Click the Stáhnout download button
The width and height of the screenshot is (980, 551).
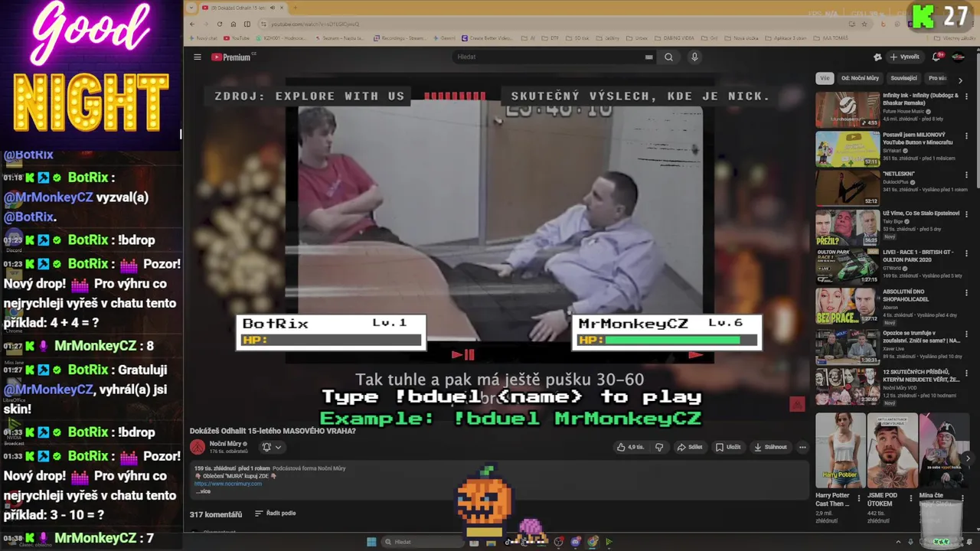[x=770, y=447]
